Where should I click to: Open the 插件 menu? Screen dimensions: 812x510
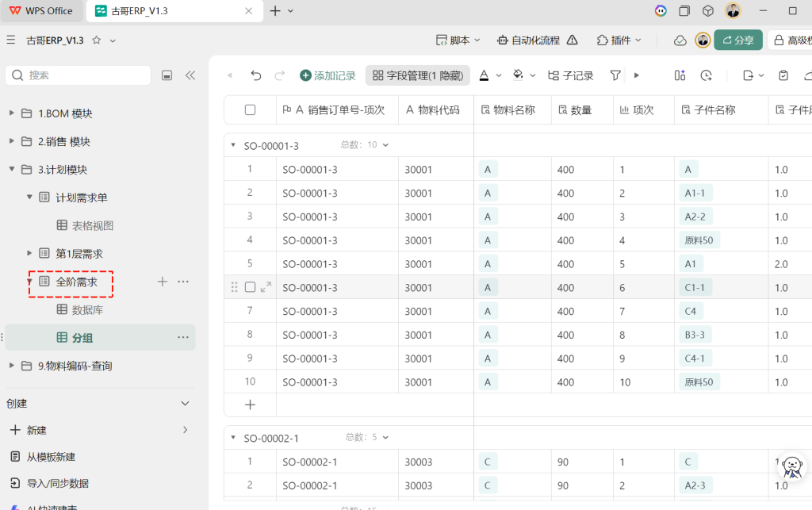[x=619, y=40]
